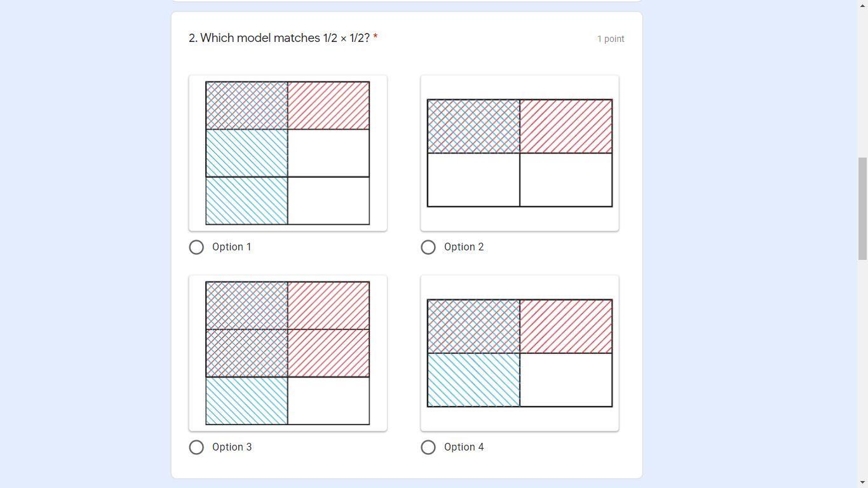Select the Option 1 radio button

pos(196,247)
